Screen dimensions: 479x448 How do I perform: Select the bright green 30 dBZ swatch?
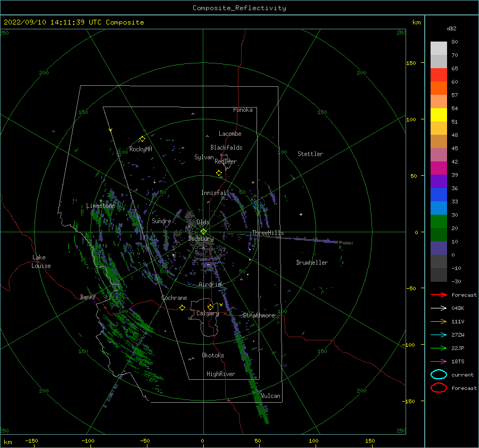pos(439,221)
